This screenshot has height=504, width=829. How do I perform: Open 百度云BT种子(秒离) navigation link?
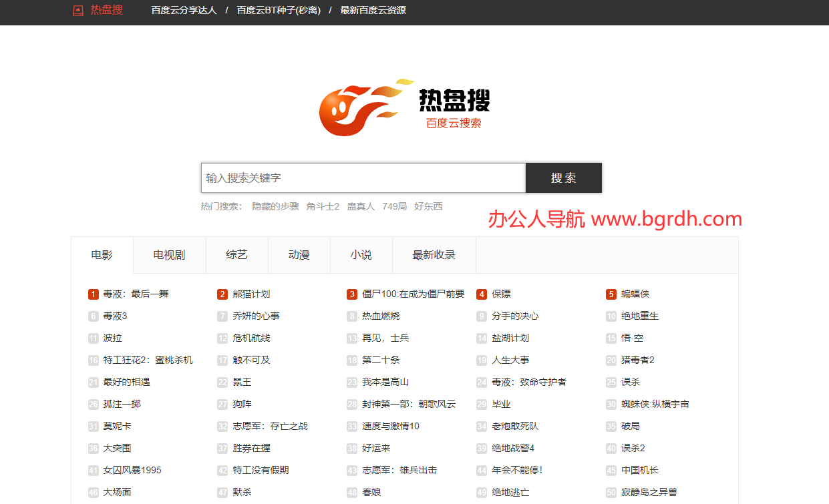(279, 11)
